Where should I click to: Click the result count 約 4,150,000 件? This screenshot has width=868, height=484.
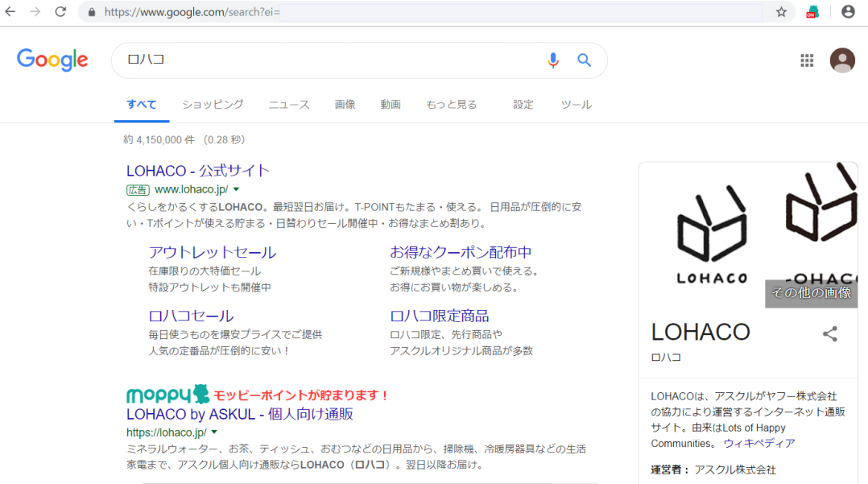coord(159,140)
